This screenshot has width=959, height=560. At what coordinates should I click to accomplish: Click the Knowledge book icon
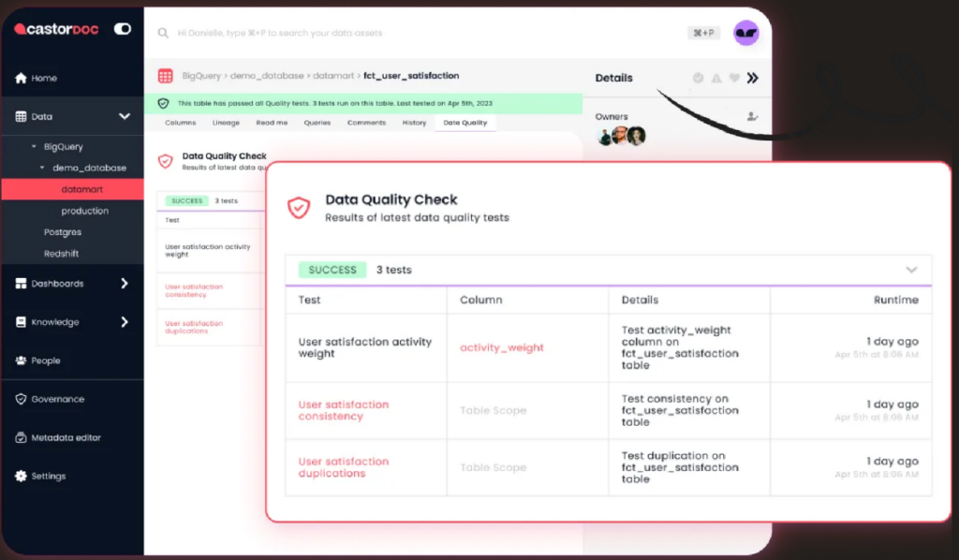pos(21,321)
